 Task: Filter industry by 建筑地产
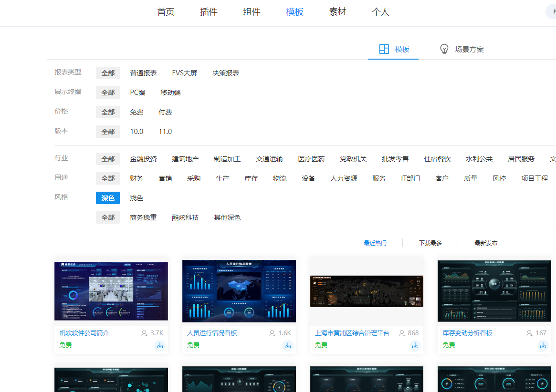tap(185, 159)
